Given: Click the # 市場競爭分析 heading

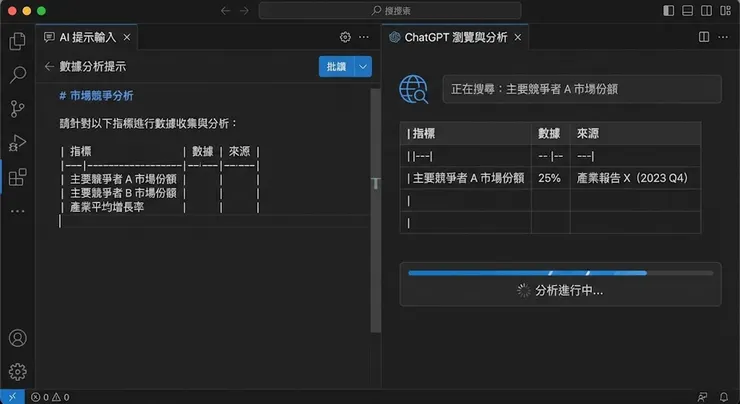Looking at the screenshot, I should 96,96.
